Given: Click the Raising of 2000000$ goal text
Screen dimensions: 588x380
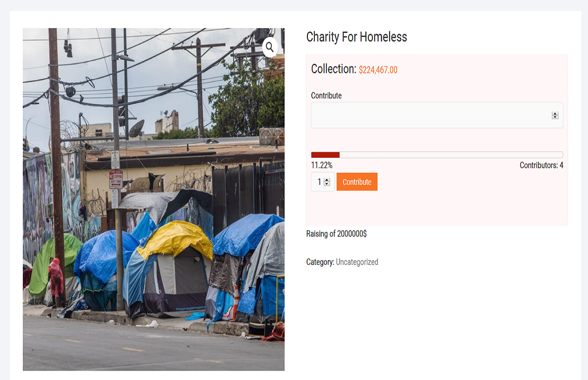Looking at the screenshot, I should point(336,234).
